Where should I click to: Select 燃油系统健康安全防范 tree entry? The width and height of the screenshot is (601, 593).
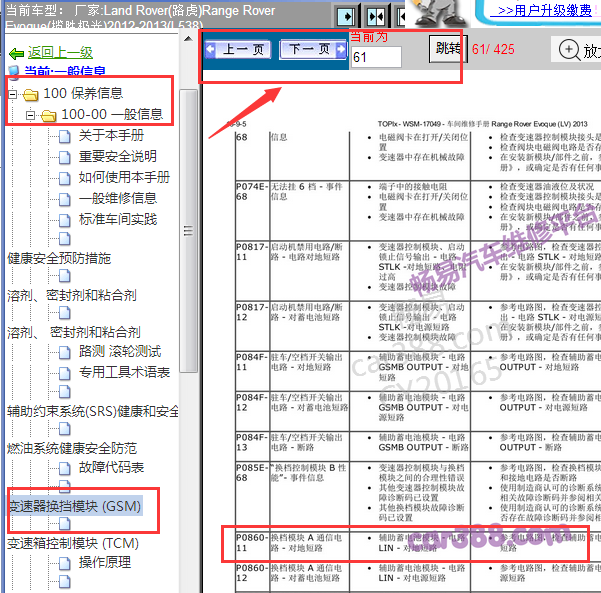click(x=72, y=449)
